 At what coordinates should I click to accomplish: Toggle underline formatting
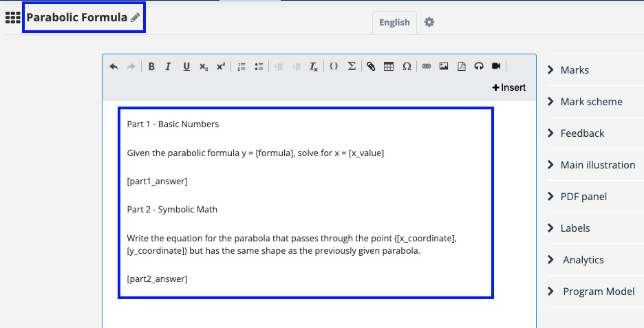(x=186, y=67)
